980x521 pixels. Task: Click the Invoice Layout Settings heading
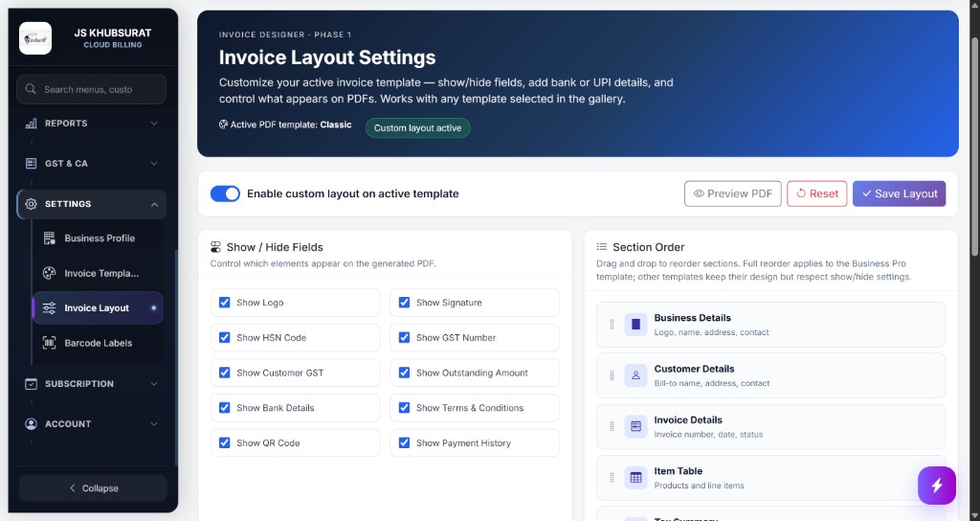tap(327, 57)
